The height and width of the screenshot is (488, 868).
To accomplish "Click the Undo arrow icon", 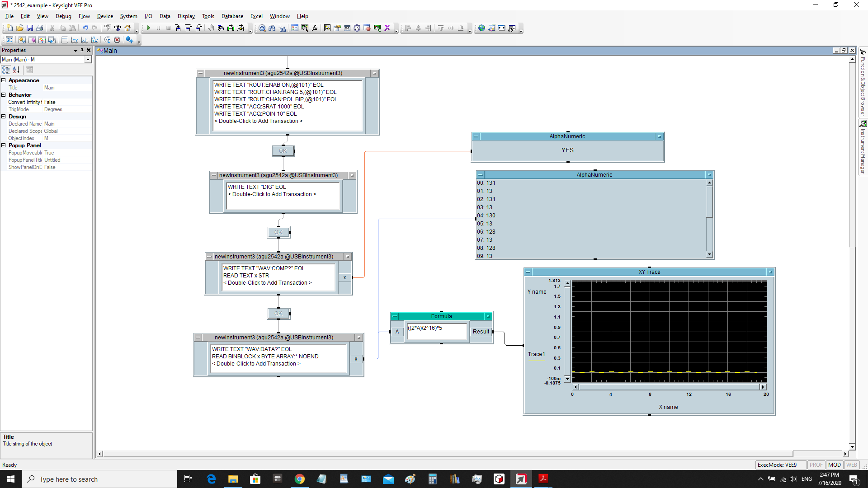I will tap(85, 28).
